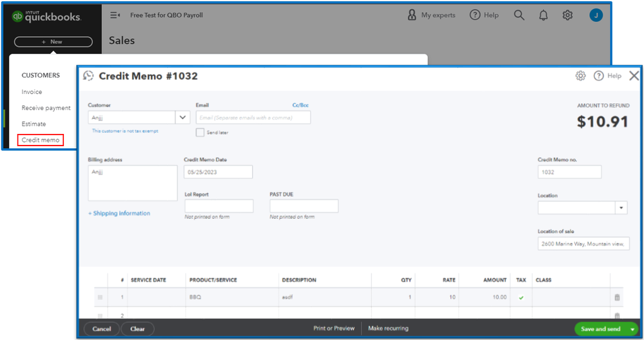The width and height of the screenshot is (644, 340).
Task: Select Invoice in Customers menu
Action: [32, 92]
